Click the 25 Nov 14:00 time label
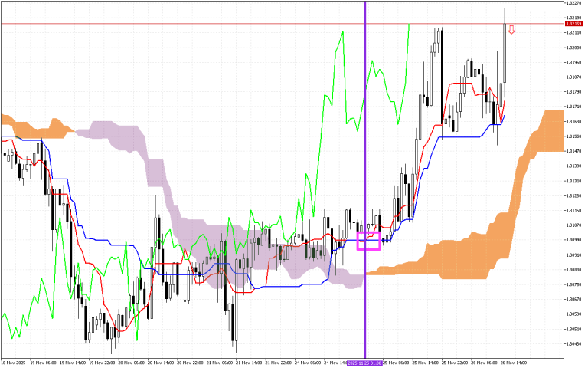This screenshot has height=368, width=588. pos(426,363)
